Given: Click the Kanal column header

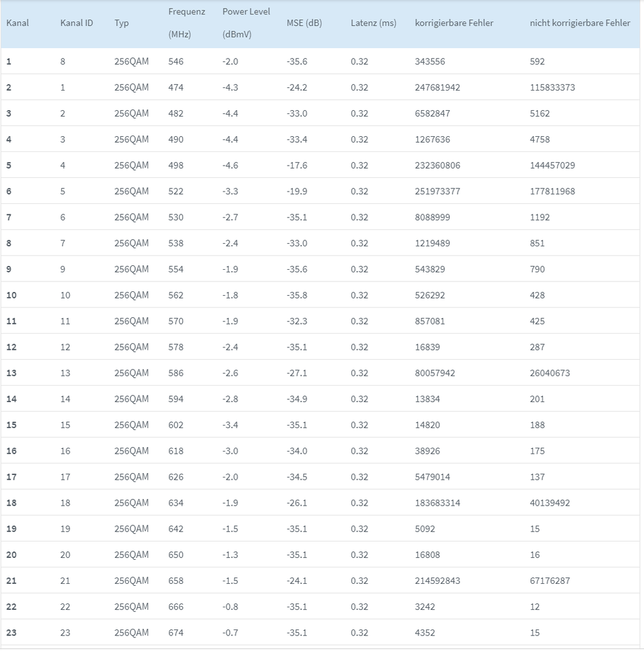Looking at the screenshot, I should click(x=18, y=23).
